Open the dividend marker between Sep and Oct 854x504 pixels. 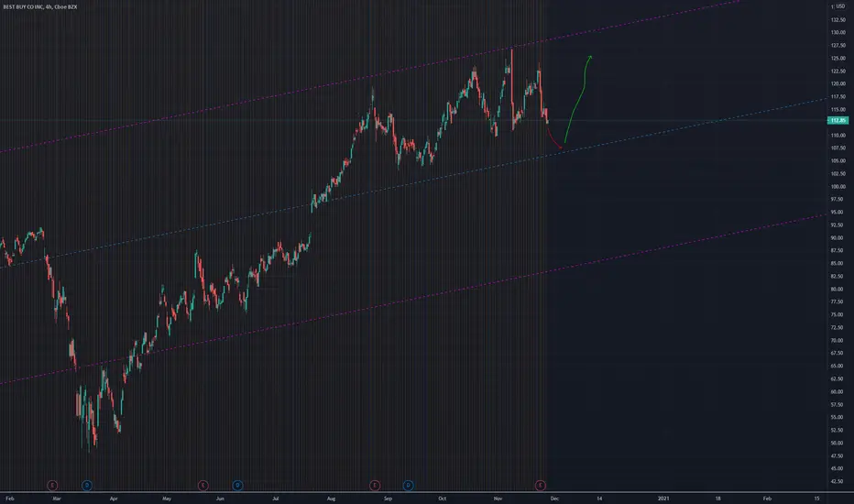coord(408,485)
